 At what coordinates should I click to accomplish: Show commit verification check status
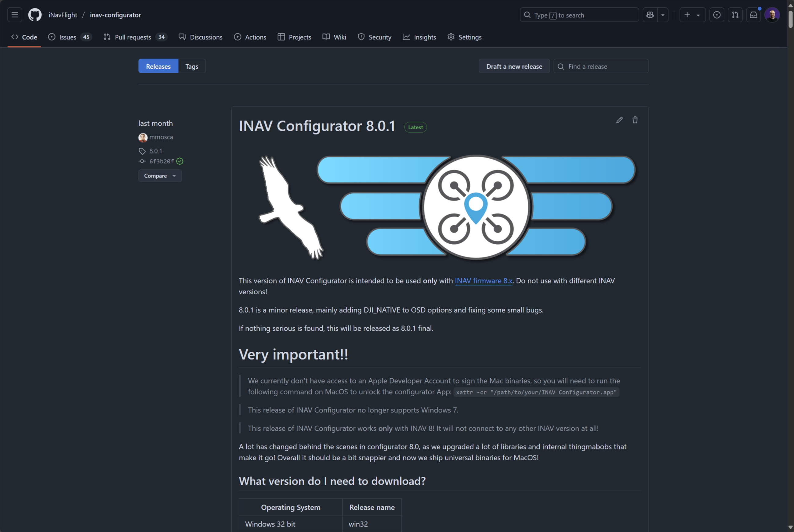179,161
